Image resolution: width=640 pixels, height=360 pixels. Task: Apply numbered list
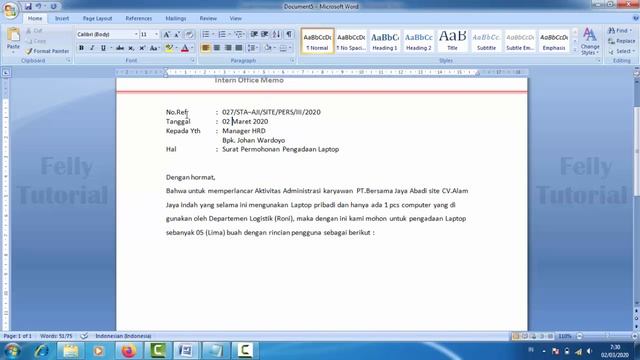(x=222, y=35)
